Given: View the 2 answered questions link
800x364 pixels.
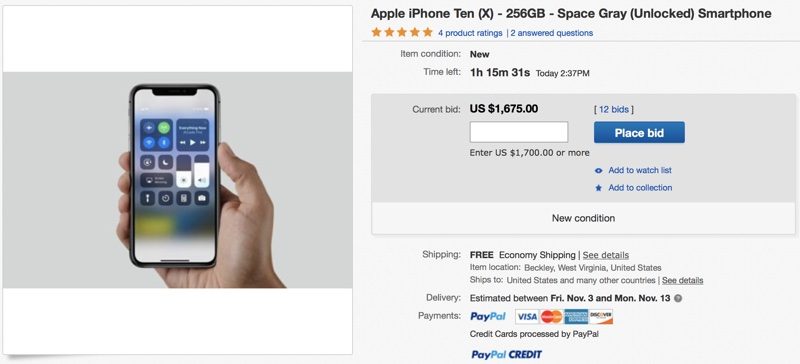Looking at the screenshot, I should click(552, 33).
